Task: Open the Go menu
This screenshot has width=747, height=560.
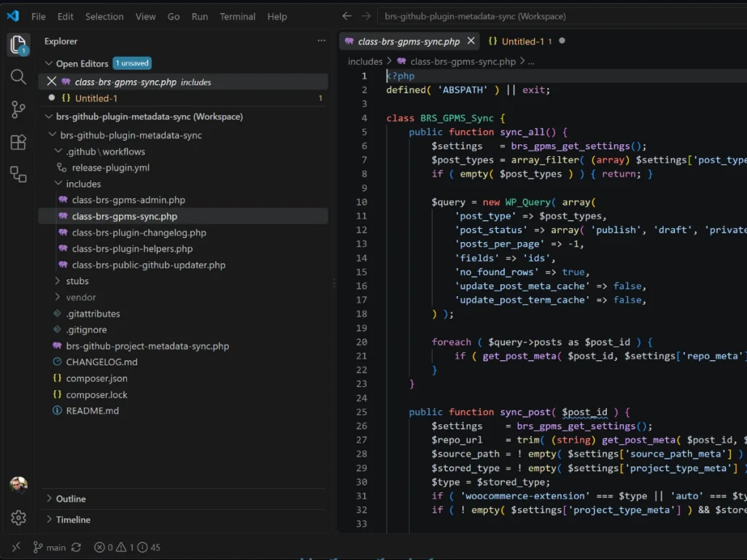Action: (x=174, y=17)
